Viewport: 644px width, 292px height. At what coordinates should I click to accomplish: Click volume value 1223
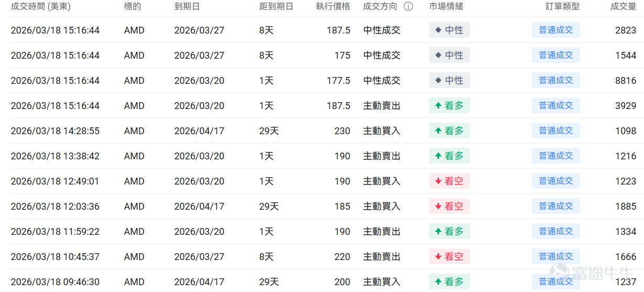(x=626, y=181)
